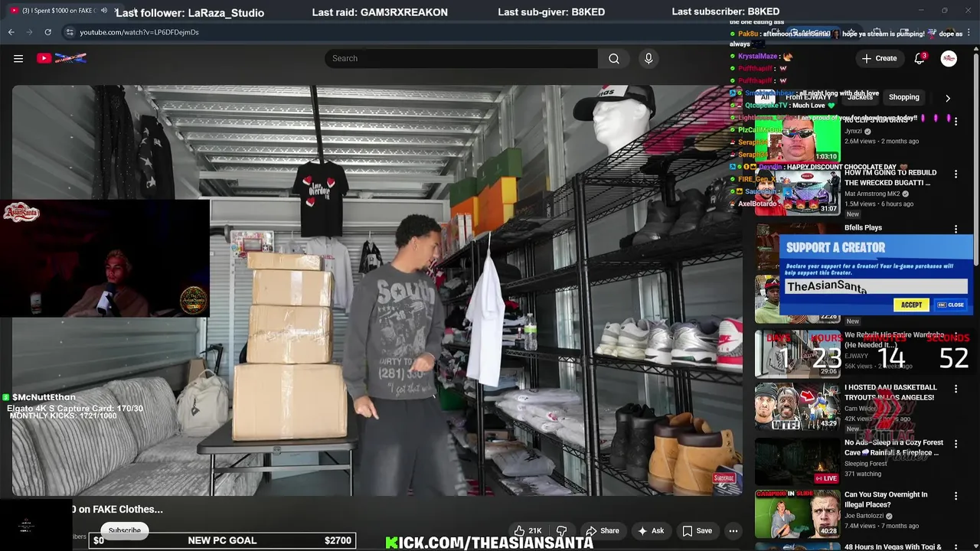Select the All filter chip
The width and height of the screenshot is (980, 551).
coord(764,97)
